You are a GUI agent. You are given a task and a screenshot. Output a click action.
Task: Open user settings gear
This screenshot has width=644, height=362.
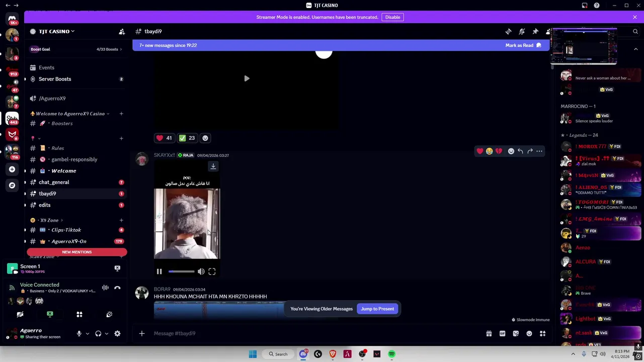click(x=117, y=333)
